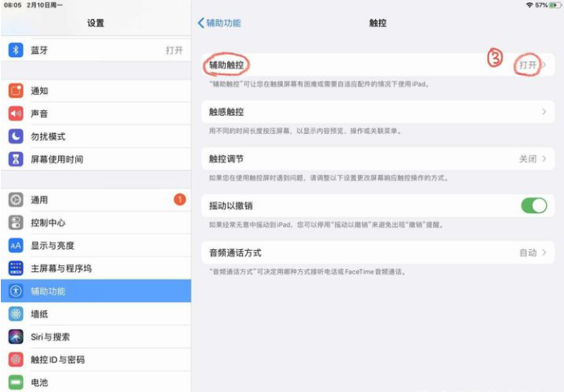Viewport: 564px width, 392px height.
Task: Go back using the back chevron
Action: [201, 23]
